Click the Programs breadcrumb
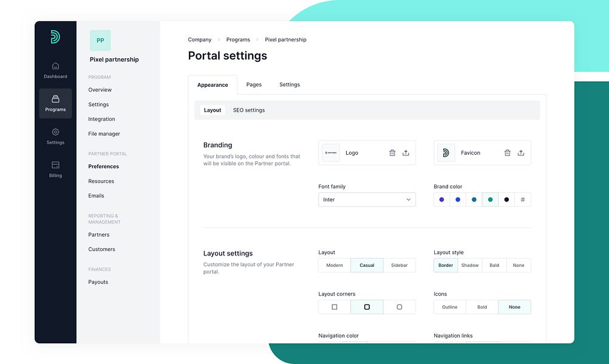This screenshot has height=364, width=609. point(238,39)
